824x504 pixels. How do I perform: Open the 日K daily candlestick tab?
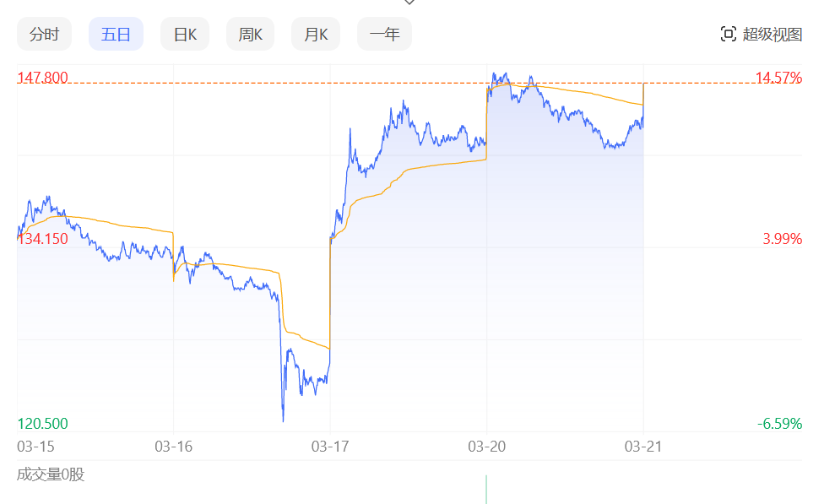(x=185, y=35)
